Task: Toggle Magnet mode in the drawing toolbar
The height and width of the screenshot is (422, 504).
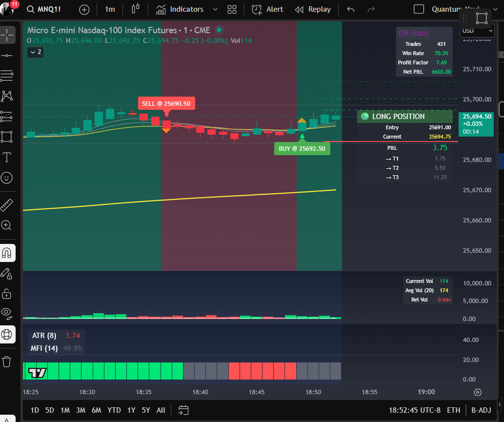Action: tap(7, 253)
